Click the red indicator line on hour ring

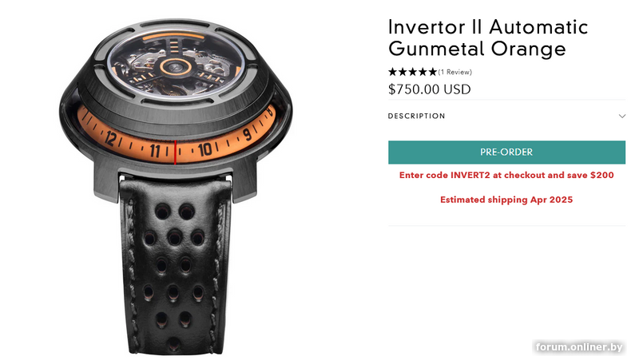(175, 152)
